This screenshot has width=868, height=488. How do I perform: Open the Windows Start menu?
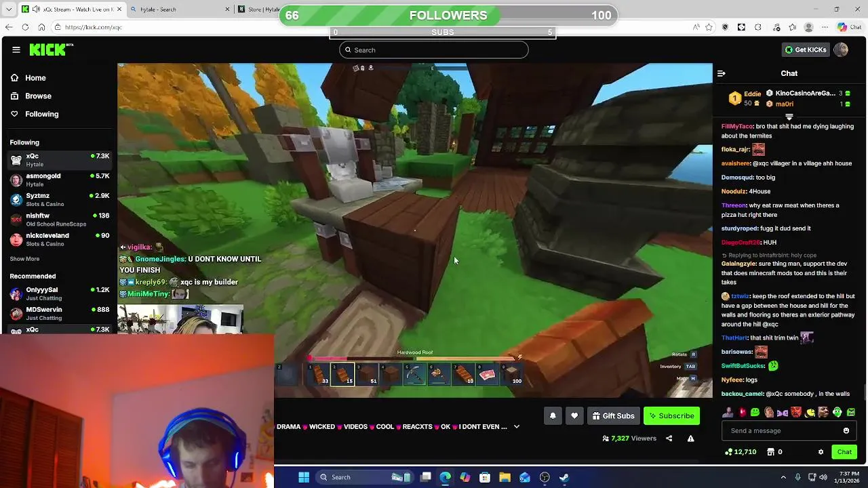coord(304,477)
